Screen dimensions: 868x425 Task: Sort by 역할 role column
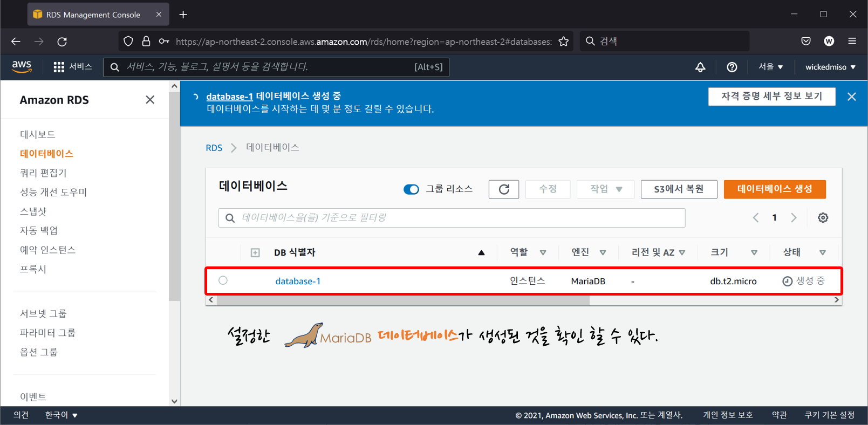coord(543,252)
